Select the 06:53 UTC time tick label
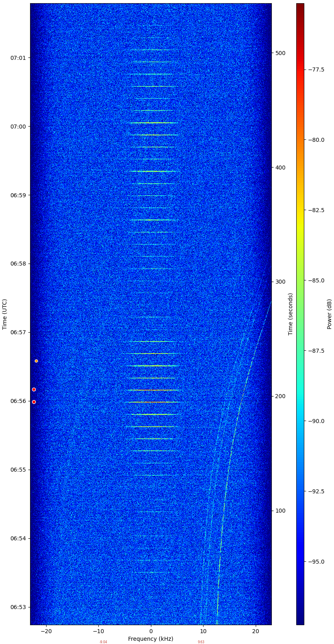 tap(18, 607)
